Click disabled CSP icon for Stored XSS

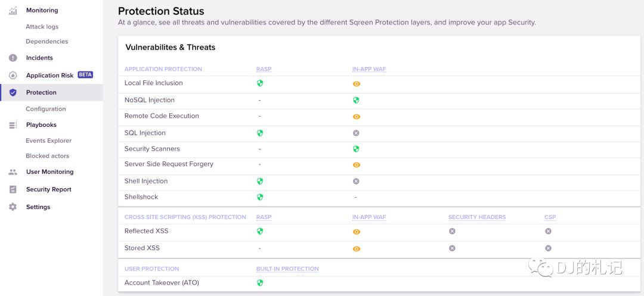tap(548, 248)
